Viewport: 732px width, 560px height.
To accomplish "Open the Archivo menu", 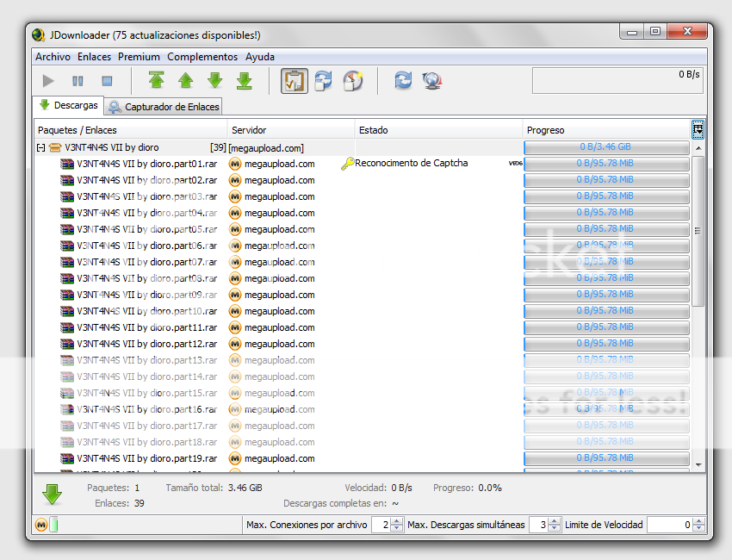I will (53, 57).
